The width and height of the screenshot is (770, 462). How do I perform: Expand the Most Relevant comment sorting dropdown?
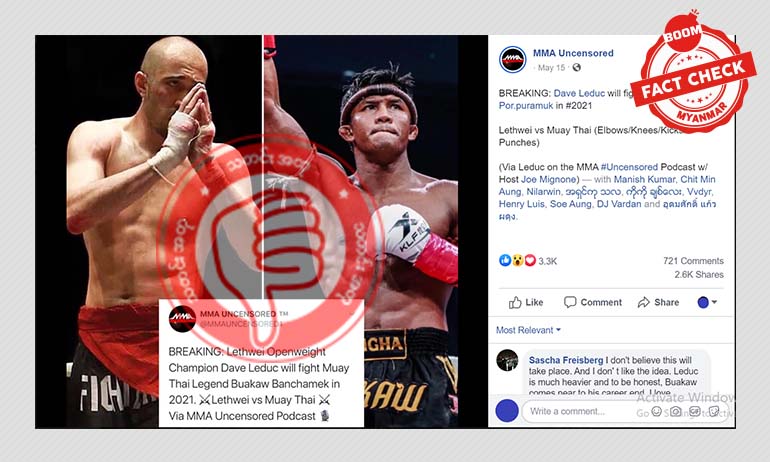coord(528,330)
